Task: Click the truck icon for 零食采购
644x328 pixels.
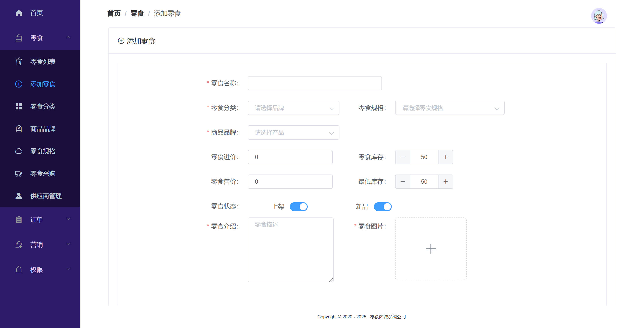Action: [x=19, y=174]
